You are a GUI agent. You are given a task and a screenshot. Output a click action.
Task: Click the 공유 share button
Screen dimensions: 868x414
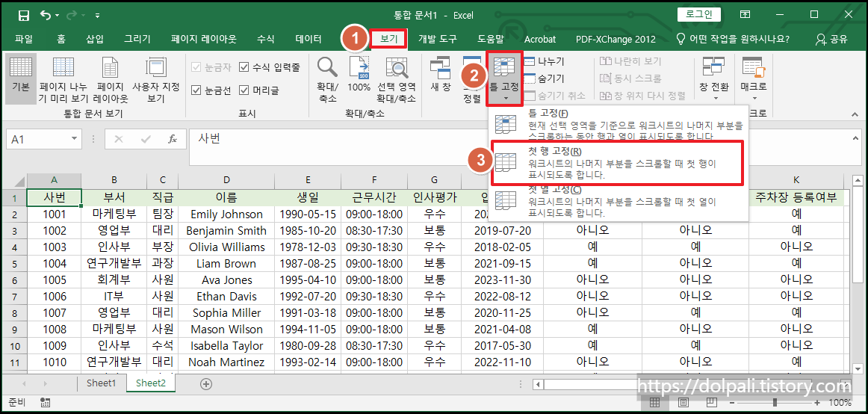pos(831,39)
